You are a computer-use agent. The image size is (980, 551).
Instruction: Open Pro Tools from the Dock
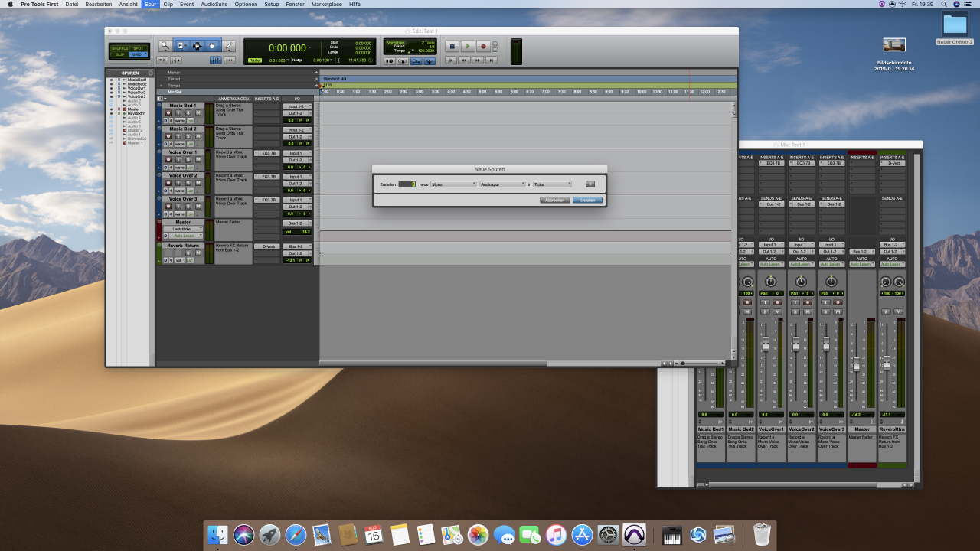coord(634,534)
